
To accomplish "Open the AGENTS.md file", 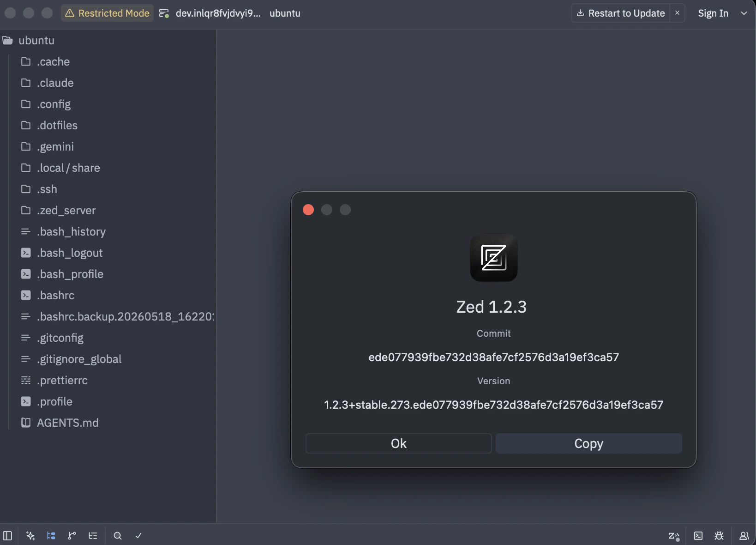I will [x=108, y=423].
